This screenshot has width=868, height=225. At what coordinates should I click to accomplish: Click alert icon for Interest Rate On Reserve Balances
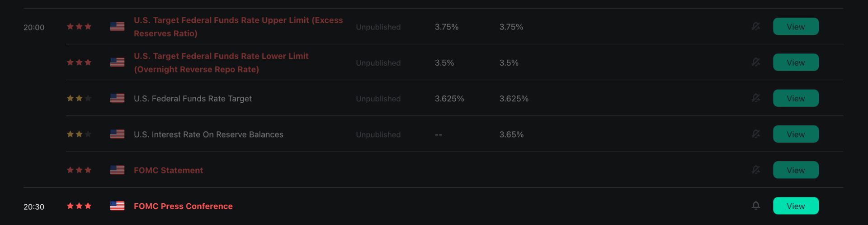click(x=755, y=134)
